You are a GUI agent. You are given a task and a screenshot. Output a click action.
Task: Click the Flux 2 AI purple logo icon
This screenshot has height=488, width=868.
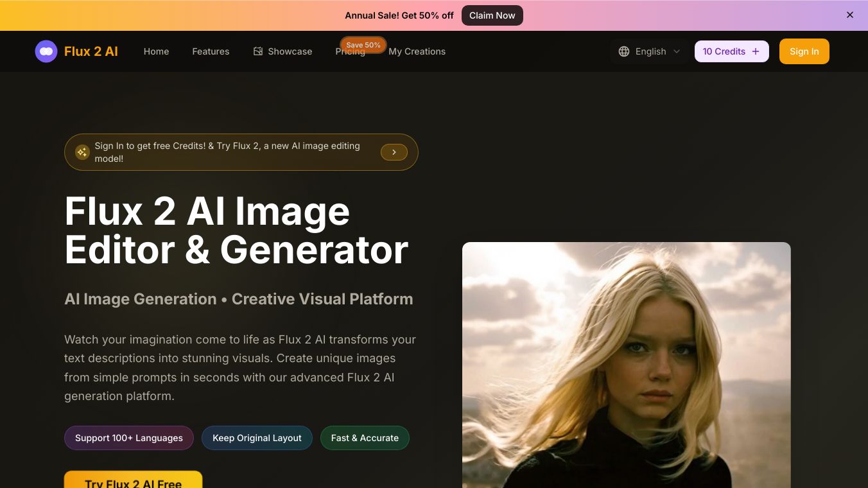coord(46,51)
